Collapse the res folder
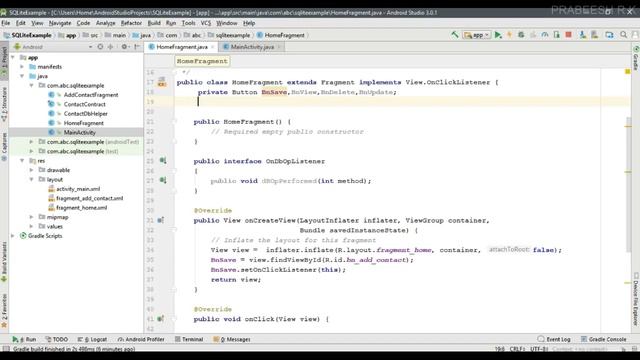Image resolution: width=640 pixels, height=360 pixels. [x=22, y=160]
